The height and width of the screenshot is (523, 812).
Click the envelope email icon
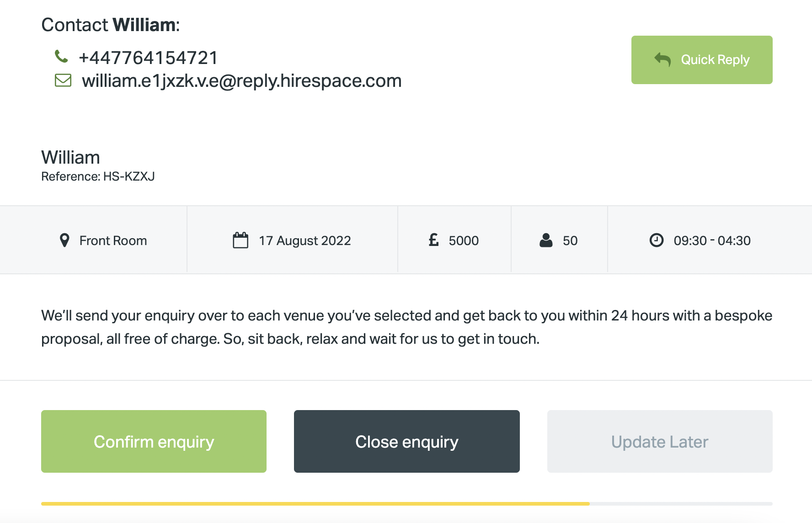coord(63,80)
